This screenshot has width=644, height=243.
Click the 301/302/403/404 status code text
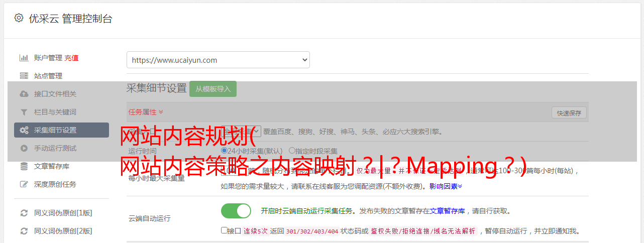coord(311,231)
